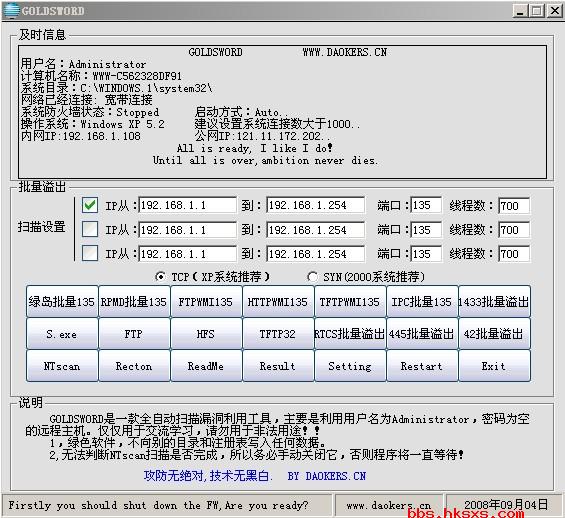The image size is (565, 518).
Task: Click the 用户名: Administrator line
Action: (84, 64)
